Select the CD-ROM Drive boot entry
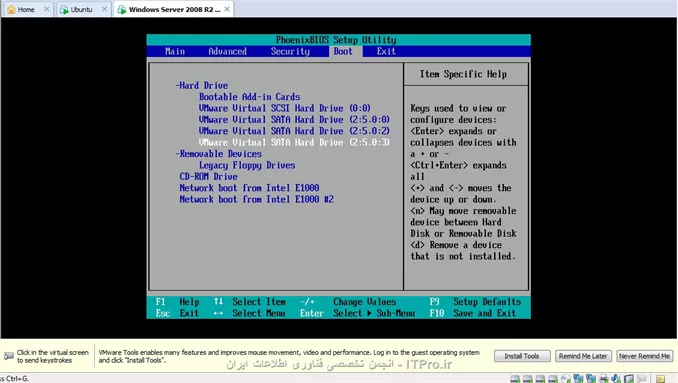This screenshot has height=383, width=678. (x=208, y=177)
